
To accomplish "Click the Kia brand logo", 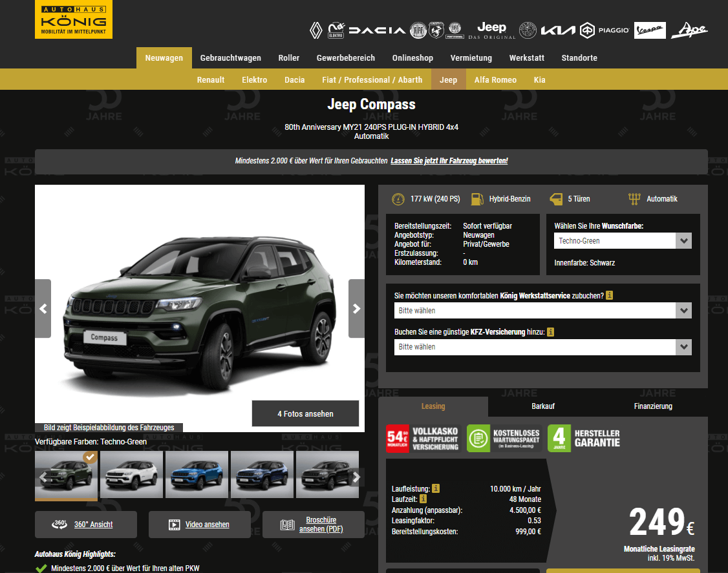I will click(x=558, y=30).
